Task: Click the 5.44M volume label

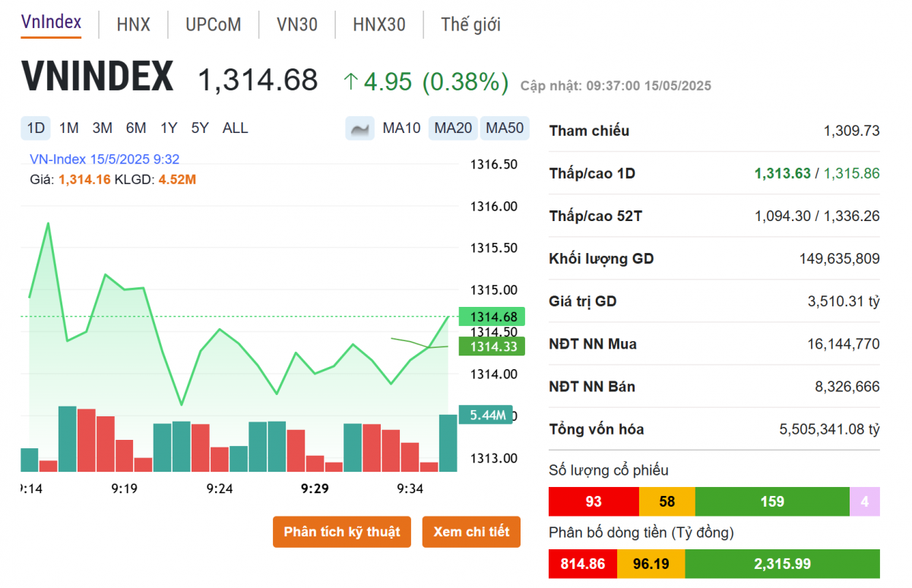Action: pyautogui.click(x=486, y=415)
